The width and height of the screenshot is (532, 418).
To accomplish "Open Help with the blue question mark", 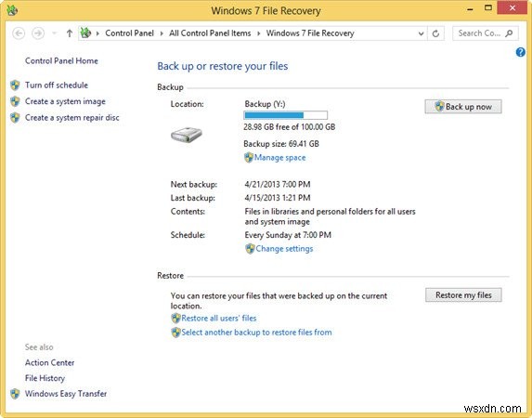I will coord(521,52).
